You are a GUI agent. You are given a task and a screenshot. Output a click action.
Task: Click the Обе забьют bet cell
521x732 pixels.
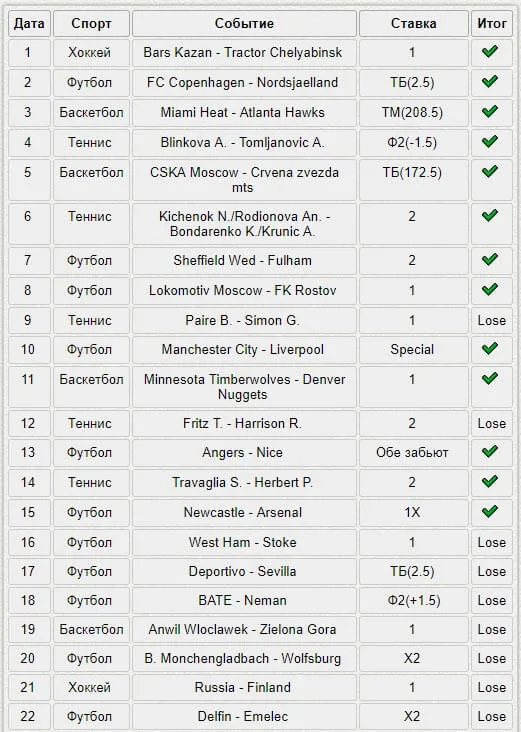pos(412,453)
